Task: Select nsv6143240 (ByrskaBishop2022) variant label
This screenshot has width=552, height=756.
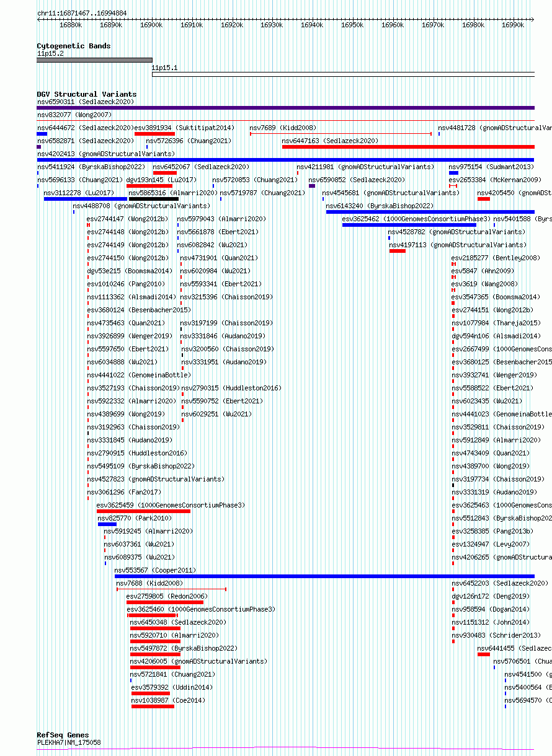Action: [379, 206]
